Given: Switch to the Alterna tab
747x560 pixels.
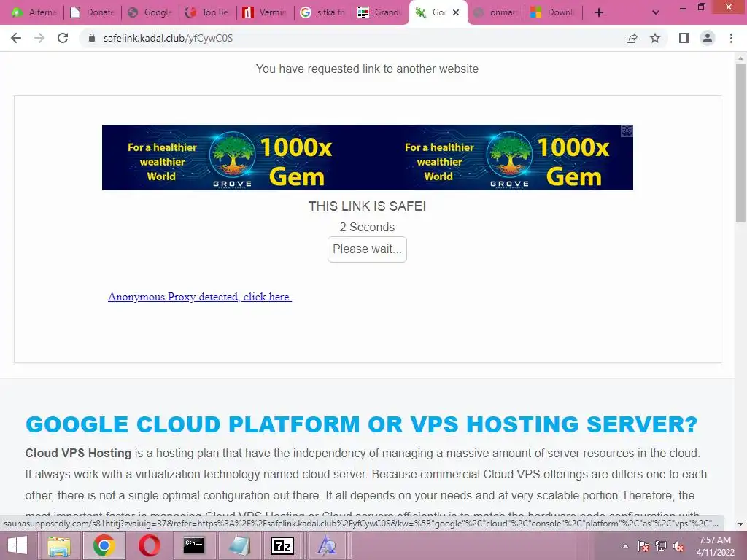Looking at the screenshot, I should pyautogui.click(x=36, y=12).
